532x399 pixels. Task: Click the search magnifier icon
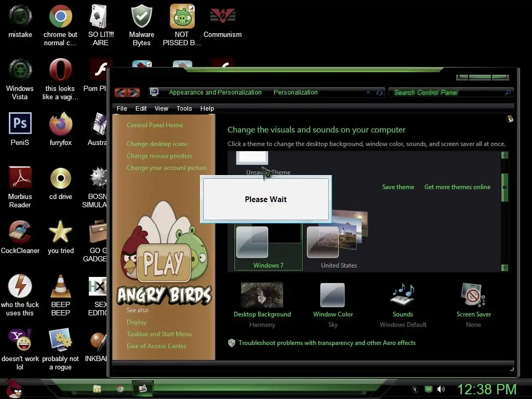tap(508, 92)
